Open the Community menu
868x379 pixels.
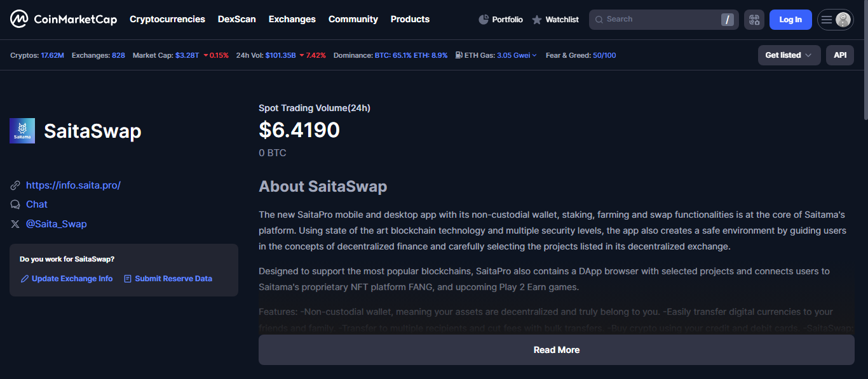353,19
